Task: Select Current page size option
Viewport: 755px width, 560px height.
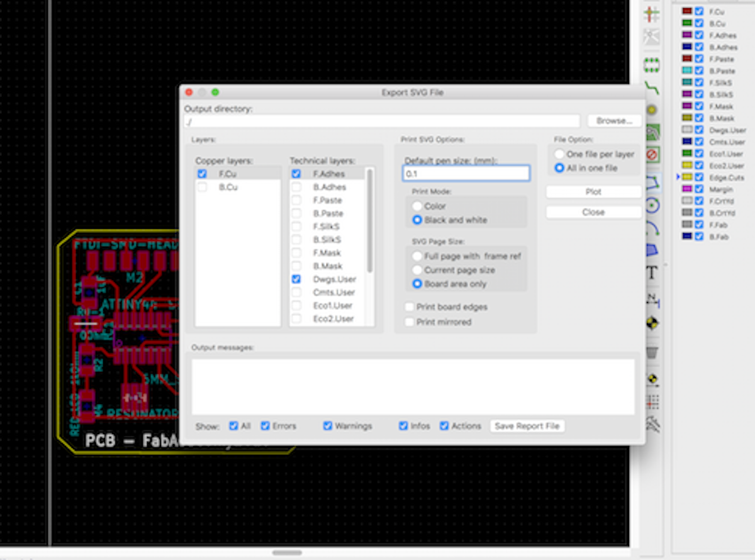Action: (417, 270)
